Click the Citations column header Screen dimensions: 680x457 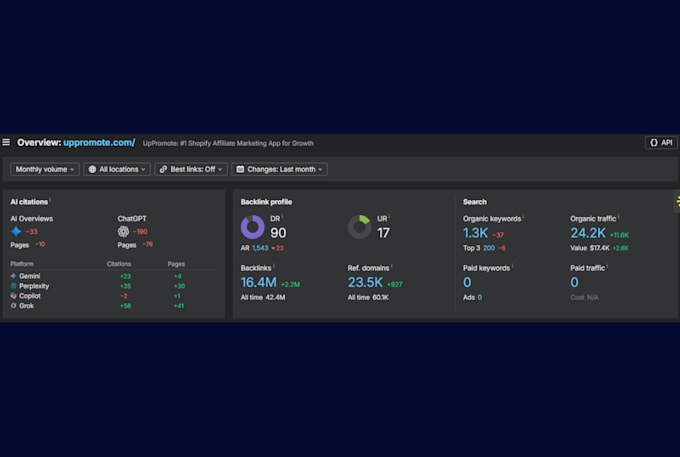pos(119,264)
